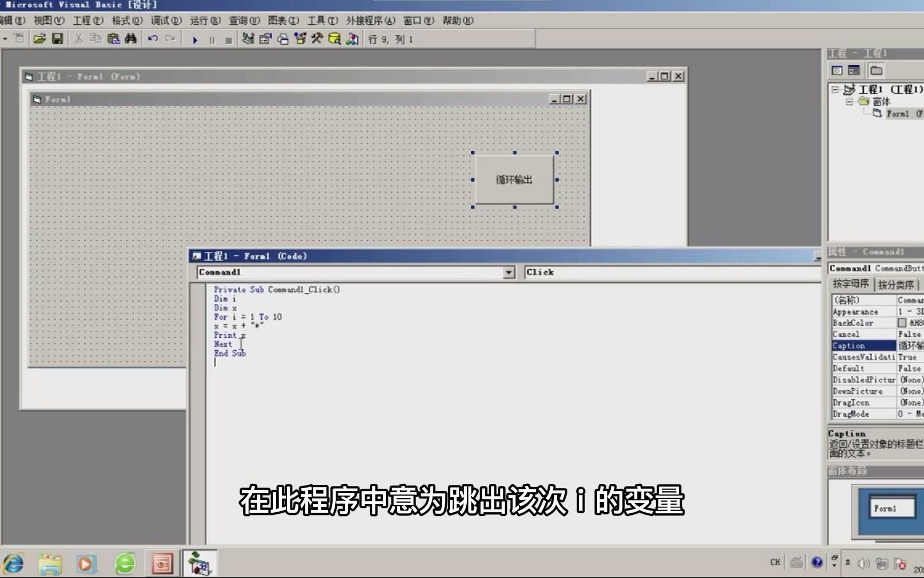
Task: Open the 格式 (Format) menu
Action: click(127, 20)
